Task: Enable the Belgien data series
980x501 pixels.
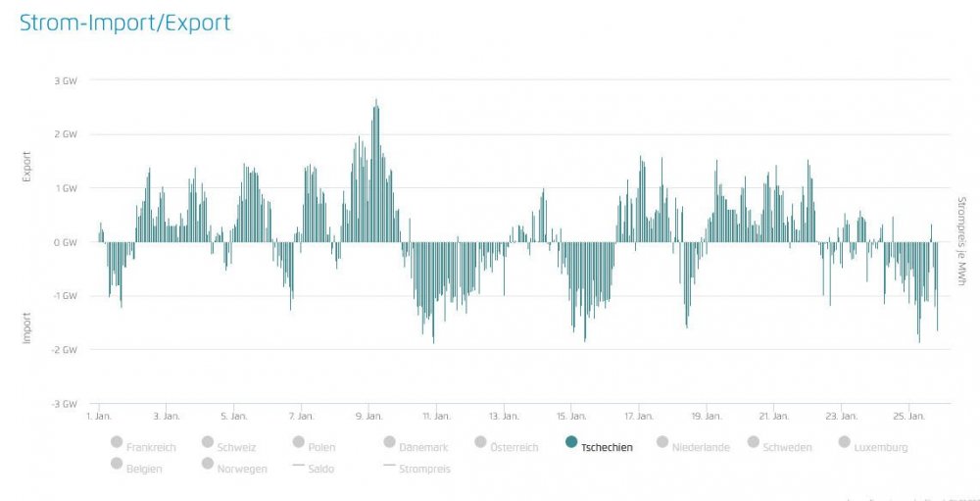Action: [x=117, y=464]
